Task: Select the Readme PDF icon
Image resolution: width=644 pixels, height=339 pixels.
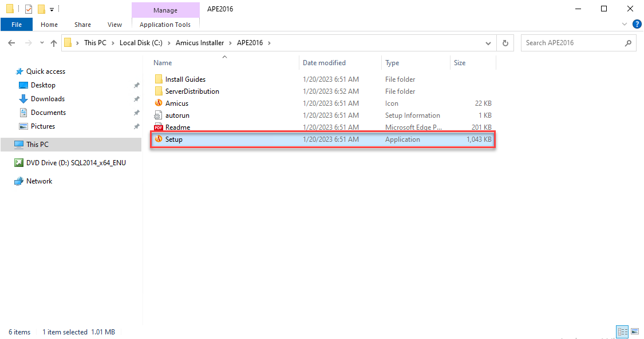Action: pyautogui.click(x=159, y=127)
